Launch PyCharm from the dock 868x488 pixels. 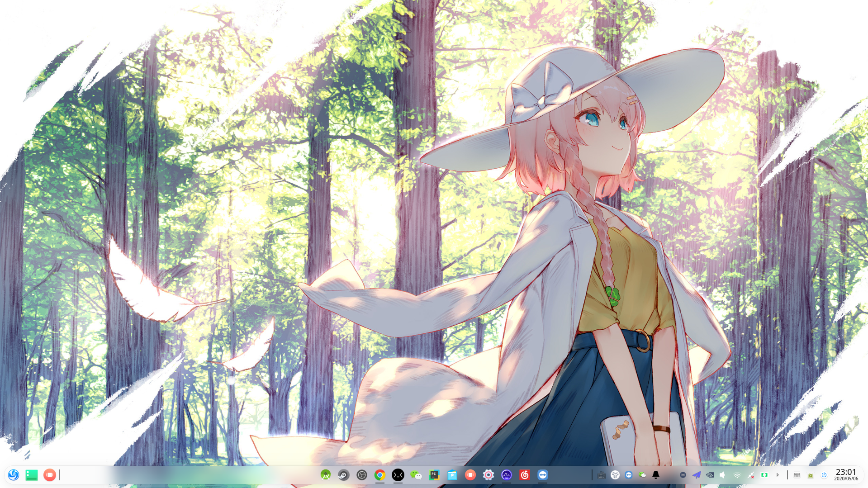coord(434,475)
